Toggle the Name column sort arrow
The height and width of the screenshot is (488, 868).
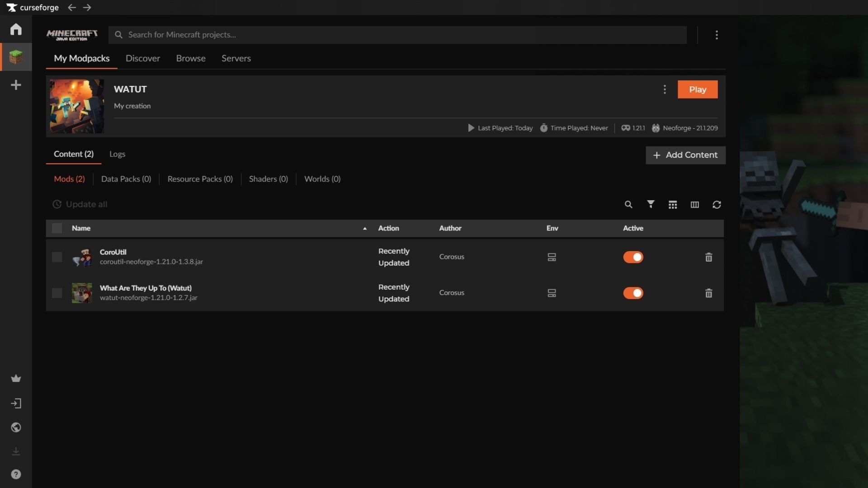pyautogui.click(x=364, y=229)
